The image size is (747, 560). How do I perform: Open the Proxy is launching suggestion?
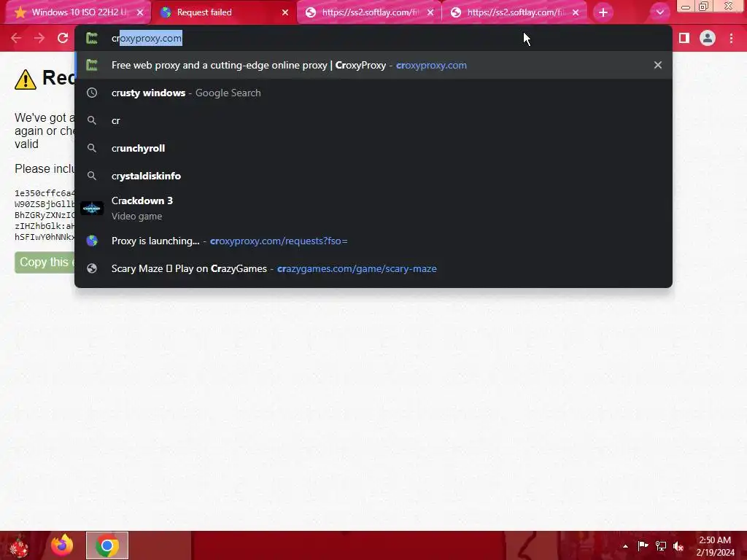(x=373, y=241)
